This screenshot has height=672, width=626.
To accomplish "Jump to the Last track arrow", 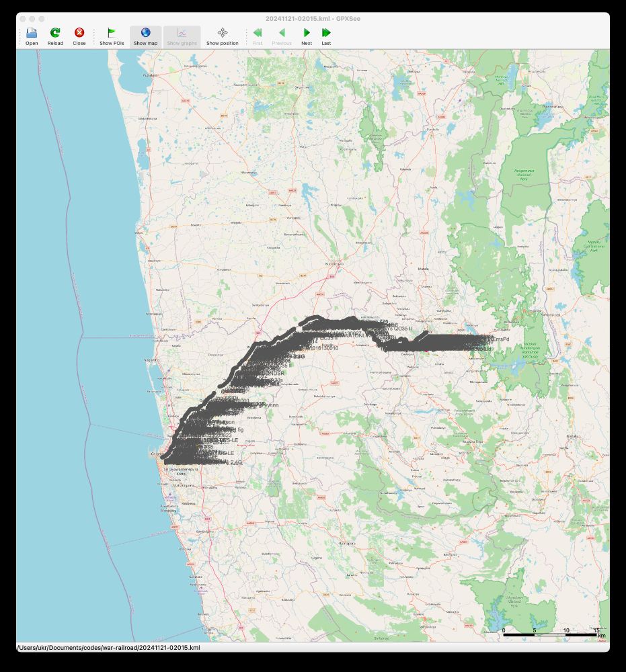I will [x=326, y=34].
